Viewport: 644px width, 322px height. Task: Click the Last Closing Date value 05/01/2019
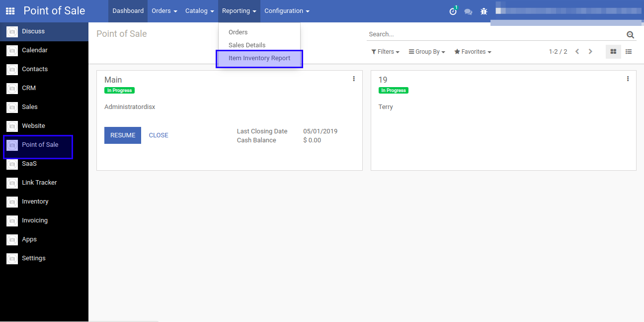[x=320, y=131]
